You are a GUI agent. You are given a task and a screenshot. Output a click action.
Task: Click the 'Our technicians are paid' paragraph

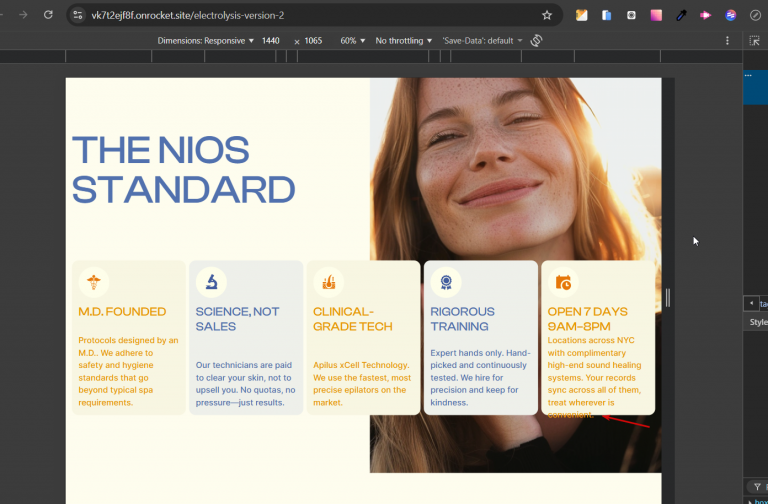click(x=245, y=384)
